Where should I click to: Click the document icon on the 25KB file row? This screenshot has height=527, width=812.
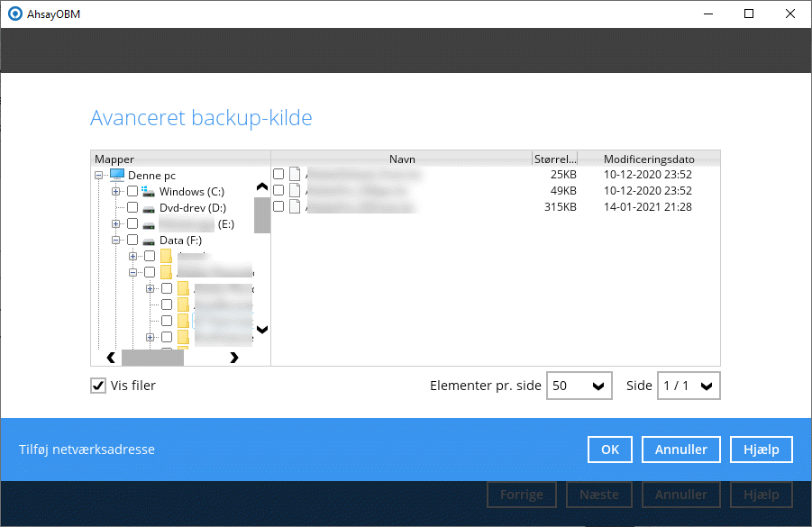[295, 172]
